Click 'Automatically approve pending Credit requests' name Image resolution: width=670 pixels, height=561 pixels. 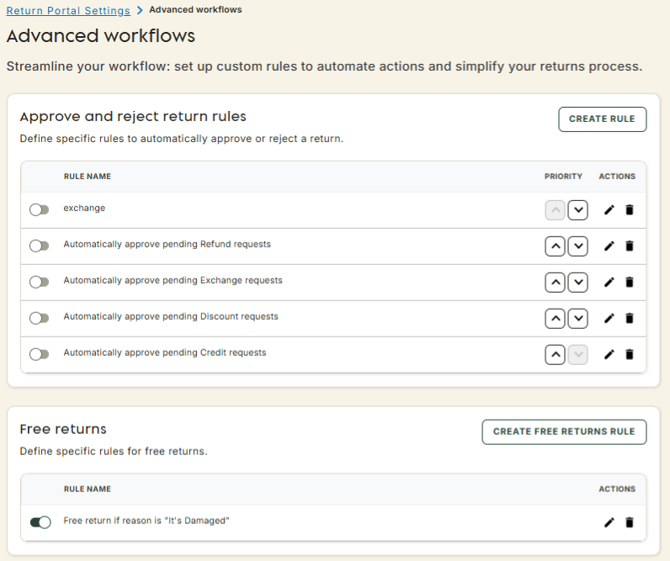pos(165,352)
